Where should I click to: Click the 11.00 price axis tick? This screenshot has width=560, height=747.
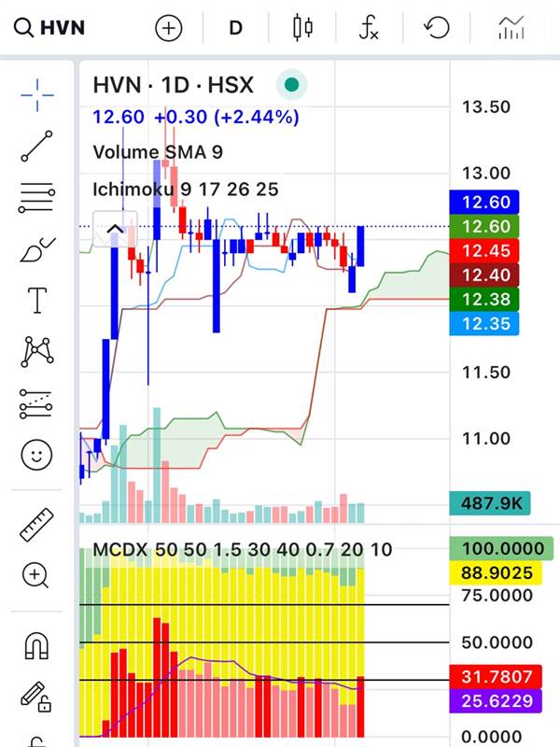click(486, 438)
